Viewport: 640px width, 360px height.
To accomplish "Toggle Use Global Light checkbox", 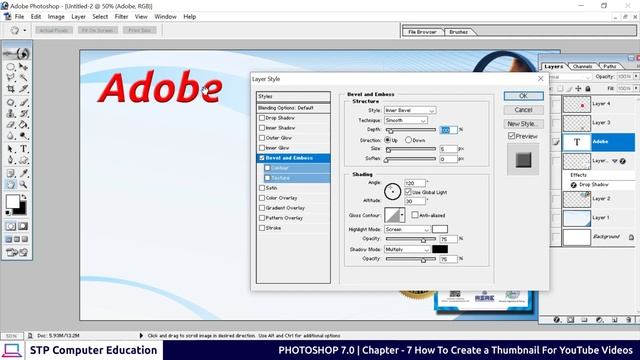I will (408, 192).
